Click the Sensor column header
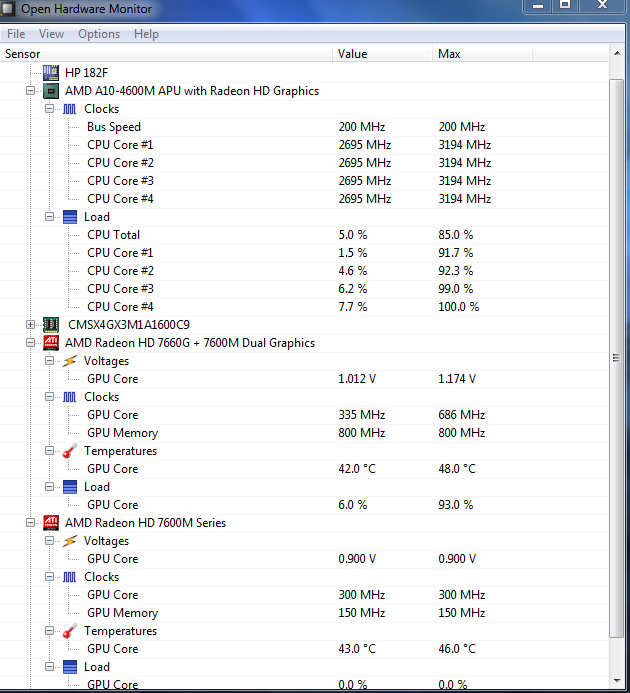Screen dimensions: 630x693 pyautogui.click(x=166, y=53)
